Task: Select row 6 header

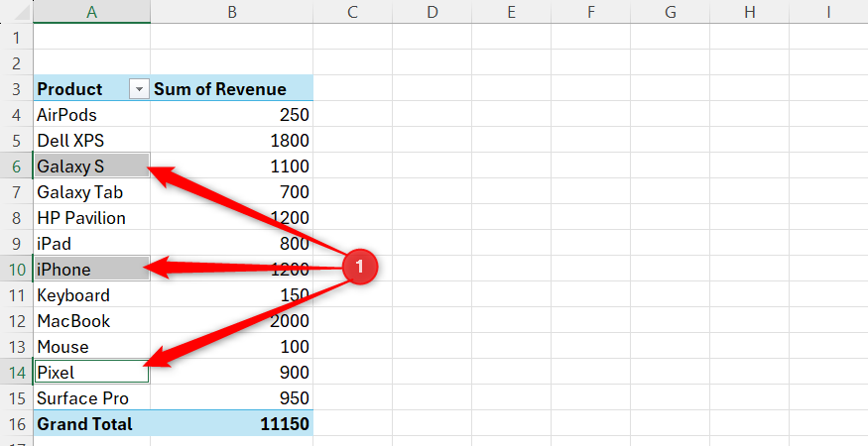Action: 16,166
